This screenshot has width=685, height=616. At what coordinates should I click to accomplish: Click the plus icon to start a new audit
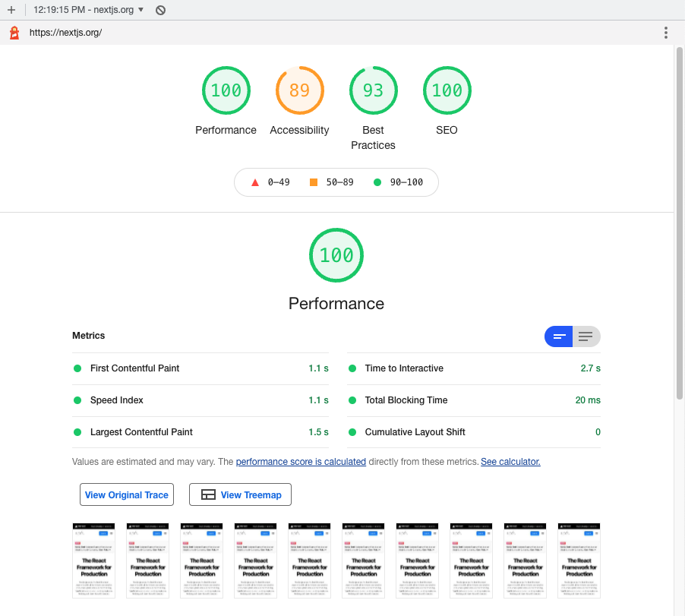[x=11, y=10]
